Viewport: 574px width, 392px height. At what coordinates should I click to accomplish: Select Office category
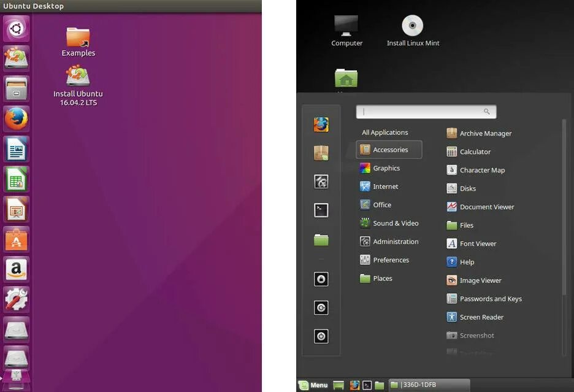pos(375,205)
